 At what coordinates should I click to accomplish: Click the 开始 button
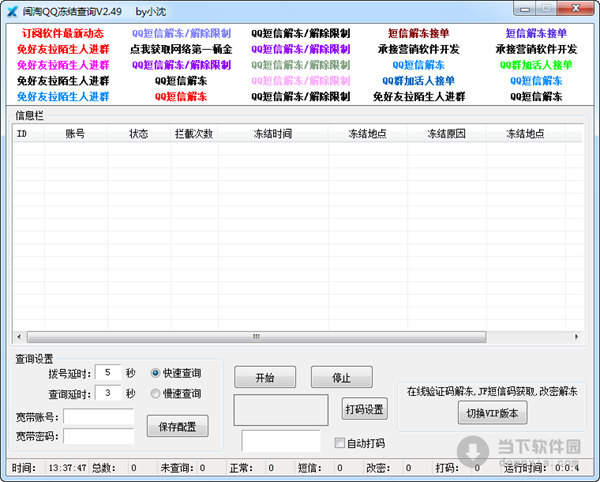coord(265,377)
